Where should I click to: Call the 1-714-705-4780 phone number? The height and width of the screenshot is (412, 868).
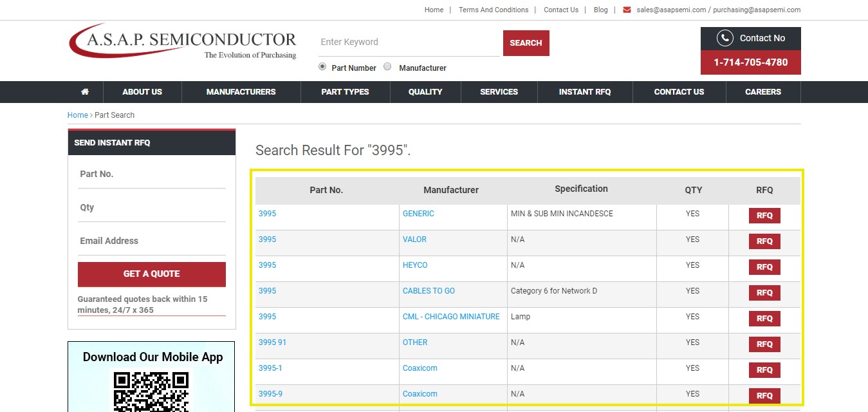tap(750, 62)
